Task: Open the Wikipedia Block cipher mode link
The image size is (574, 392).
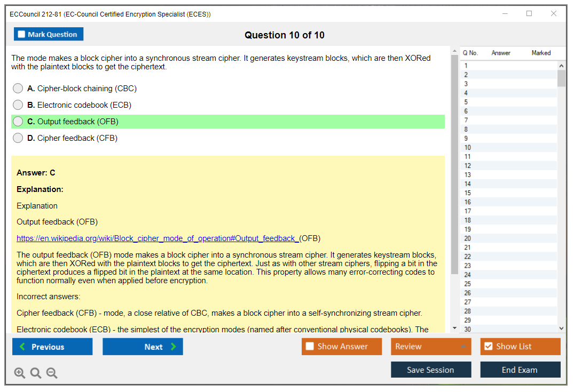Action: 158,238
